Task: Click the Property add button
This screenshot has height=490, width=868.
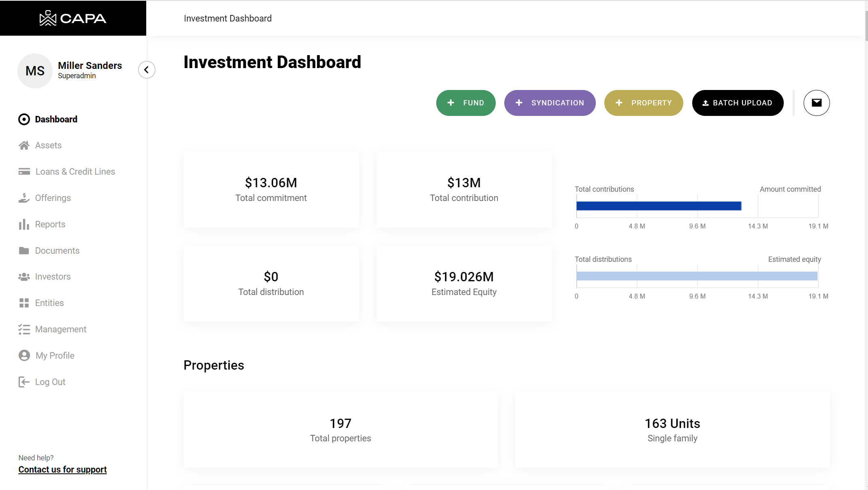Action: pos(643,103)
